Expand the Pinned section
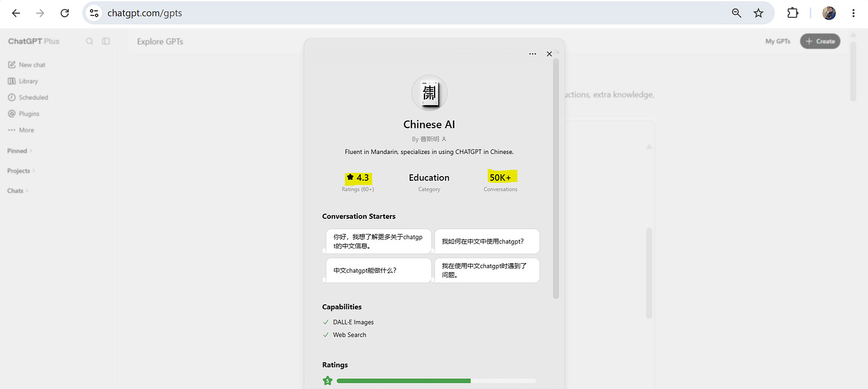 click(x=20, y=151)
